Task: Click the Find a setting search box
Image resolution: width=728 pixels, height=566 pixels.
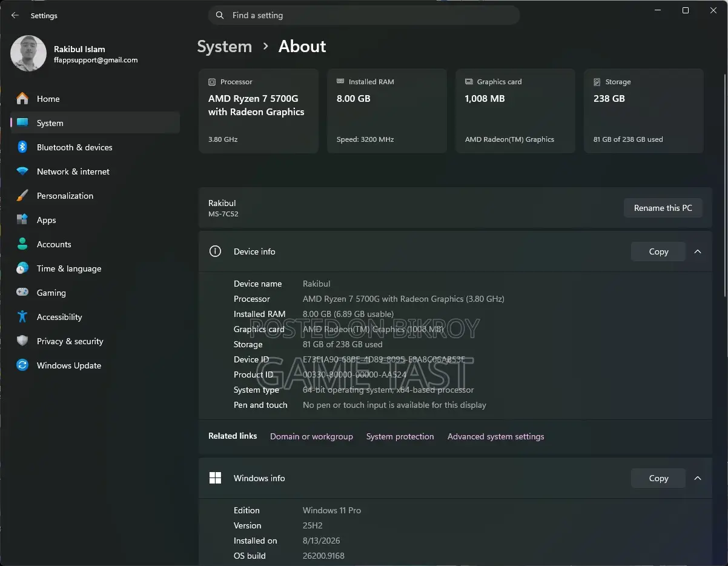Action: (363, 15)
